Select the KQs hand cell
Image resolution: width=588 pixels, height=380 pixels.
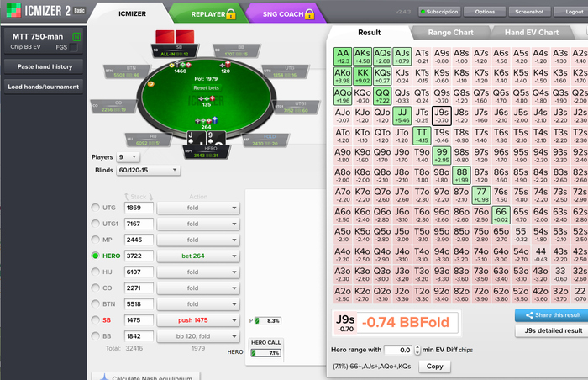coord(382,77)
